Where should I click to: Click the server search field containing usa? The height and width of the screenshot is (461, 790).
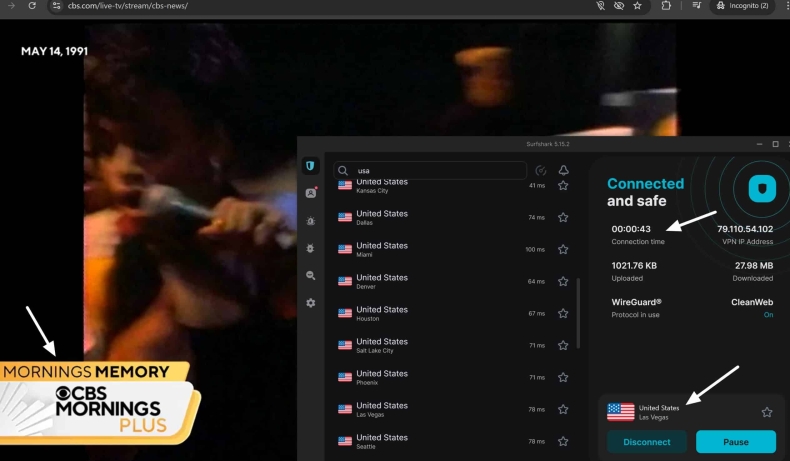[438, 171]
